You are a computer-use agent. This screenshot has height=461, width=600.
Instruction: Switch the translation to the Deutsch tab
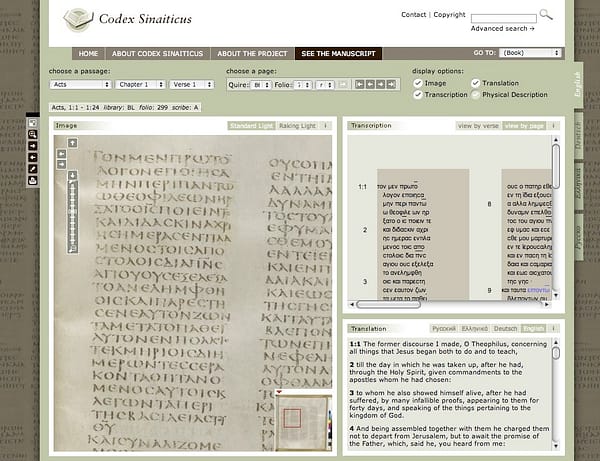[505, 329]
